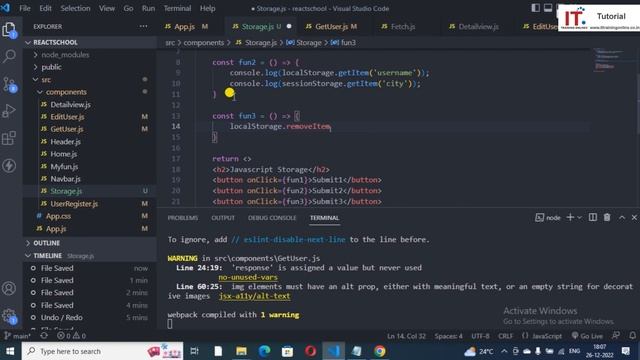Go to line via Ln 14, Col 32

pos(406,336)
